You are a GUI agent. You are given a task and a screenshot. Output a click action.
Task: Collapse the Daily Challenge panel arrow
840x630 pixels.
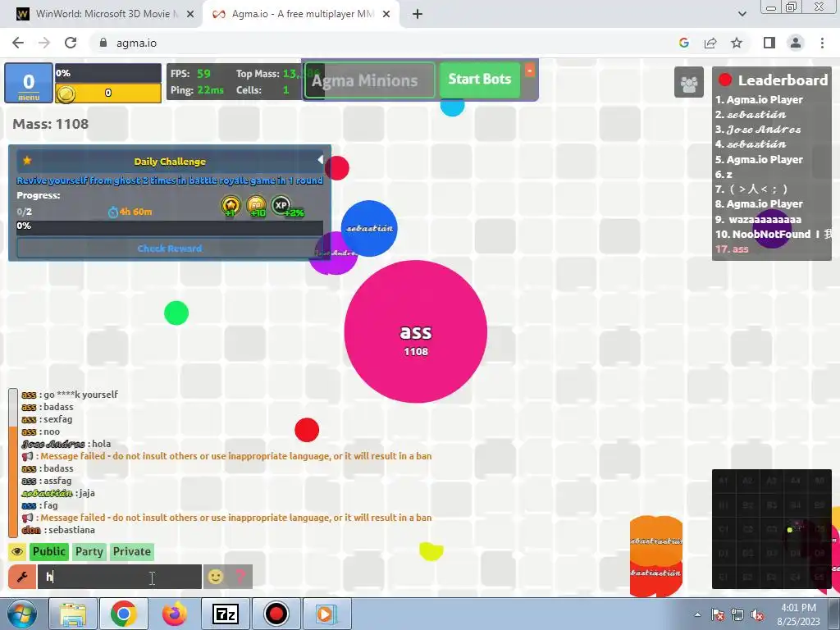[x=320, y=160]
